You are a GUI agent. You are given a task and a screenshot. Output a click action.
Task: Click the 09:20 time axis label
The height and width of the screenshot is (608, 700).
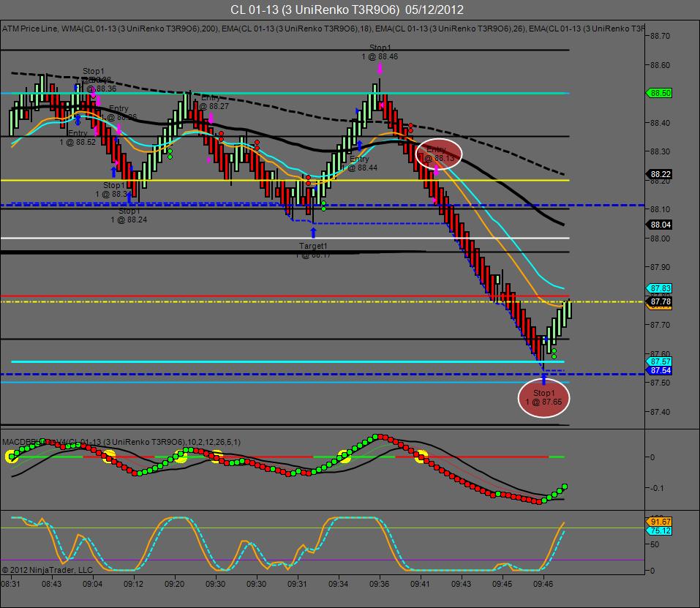[175, 584]
